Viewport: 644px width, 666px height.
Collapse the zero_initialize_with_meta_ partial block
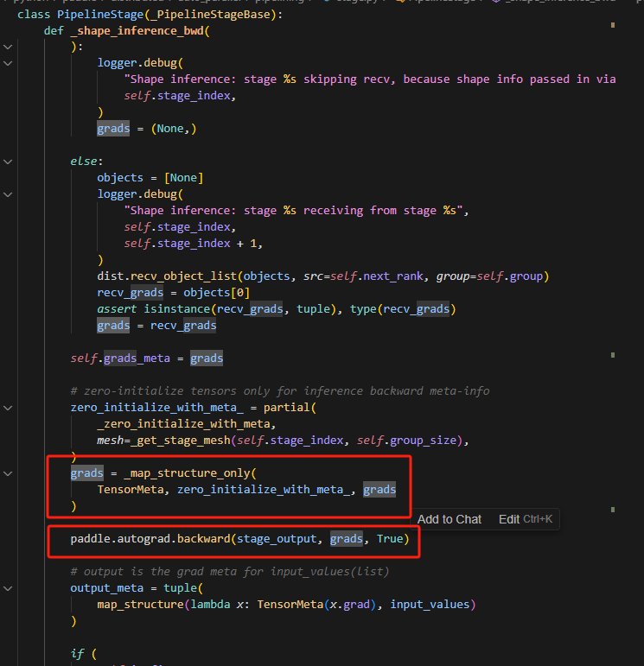[8, 408]
